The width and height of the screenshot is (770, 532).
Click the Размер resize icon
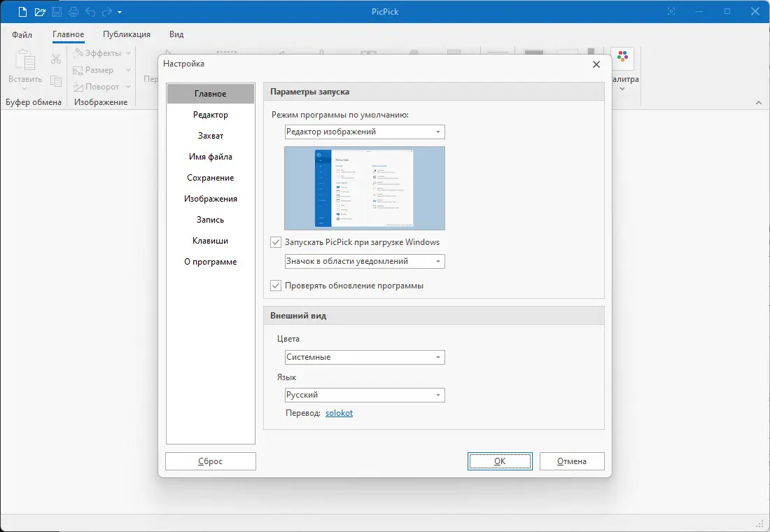pyautogui.click(x=78, y=70)
